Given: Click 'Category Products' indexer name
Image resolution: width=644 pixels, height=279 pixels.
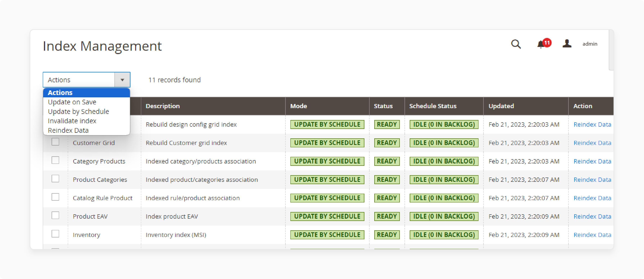Looking at the screenshot, I should pos(99,161).
